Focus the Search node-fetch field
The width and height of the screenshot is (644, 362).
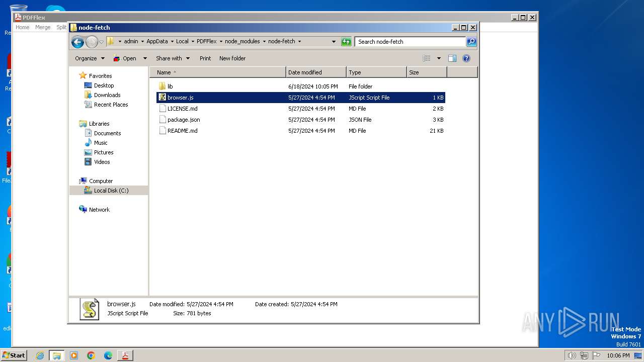(x=410, y=42)
